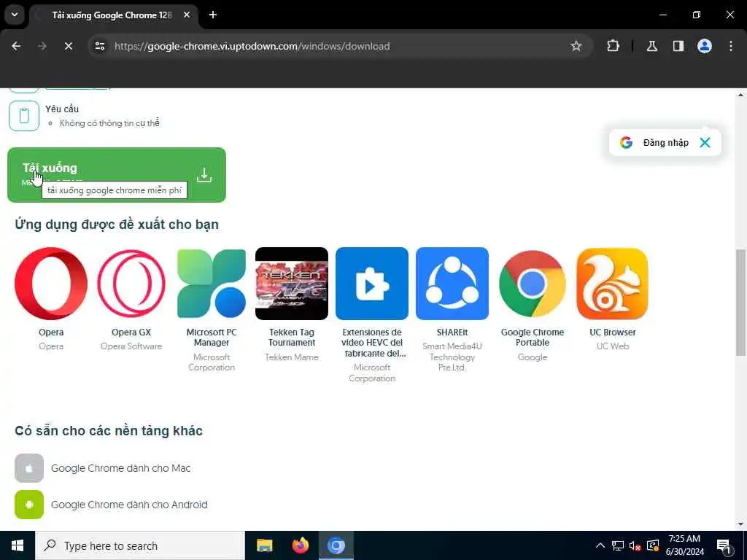Click the scrollbar up arrow
This screenshot has height=560, width=747.
[740, 95]
